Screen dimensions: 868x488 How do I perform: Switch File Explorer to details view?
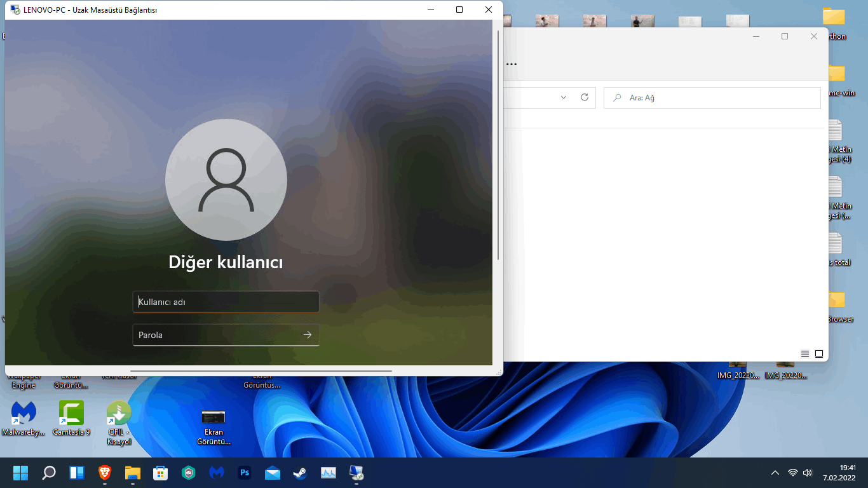[805, 354]
